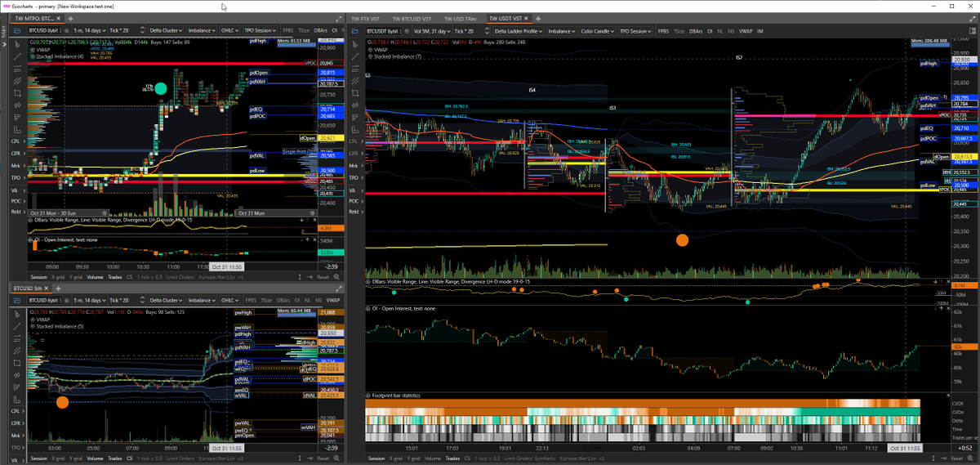
Task: Select the trend line tool in BTCUSD 5m chart
Action: 16,327
